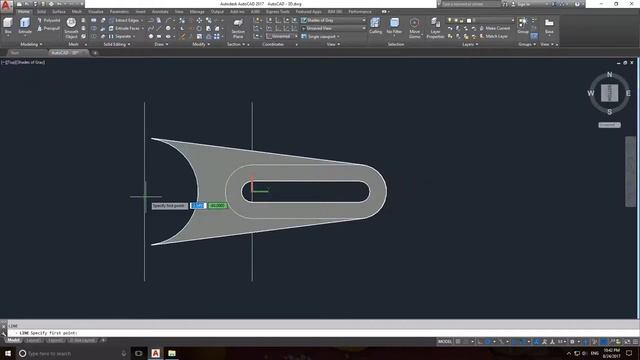Click the N direction on ViewCube compass
640x360 pixels.
point(609,75)
